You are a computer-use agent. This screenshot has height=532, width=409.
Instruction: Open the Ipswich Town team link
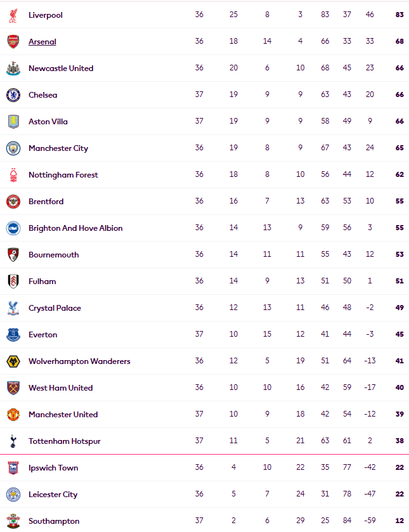(x=53, y=468)
